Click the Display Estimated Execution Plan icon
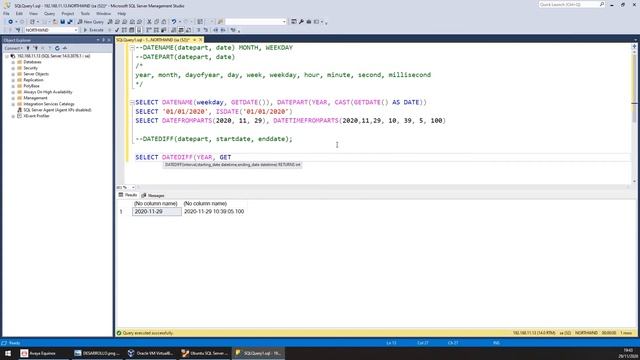Screen dimensions: 640x360 [x=124, y=30]
